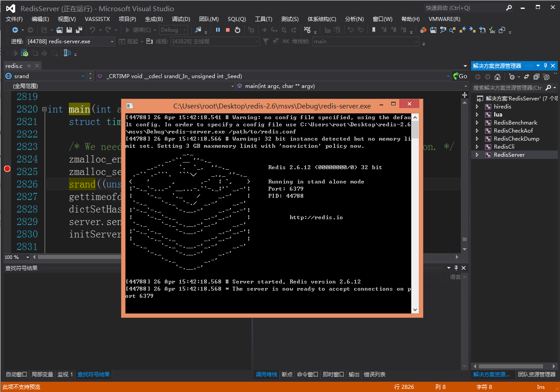The image size is (560, 392).
Task: Click VAssistX Open File in Solution icon
Action: pos(433,30)
